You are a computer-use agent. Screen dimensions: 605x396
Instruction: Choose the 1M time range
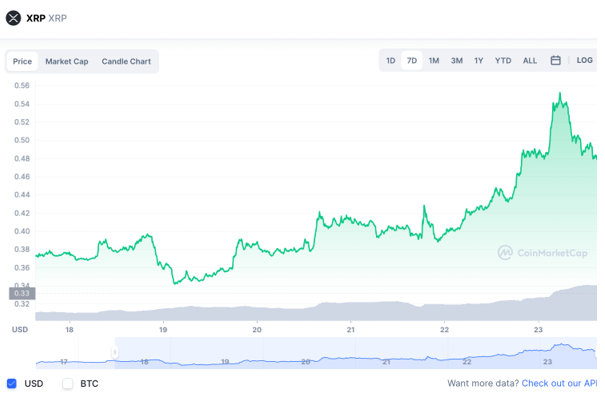click(x=434, y=61)
